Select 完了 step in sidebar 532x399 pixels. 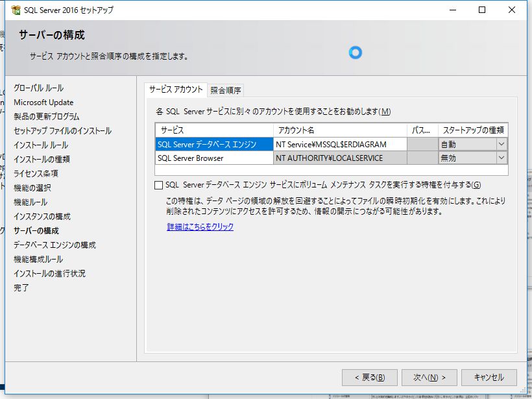(21, 287)
